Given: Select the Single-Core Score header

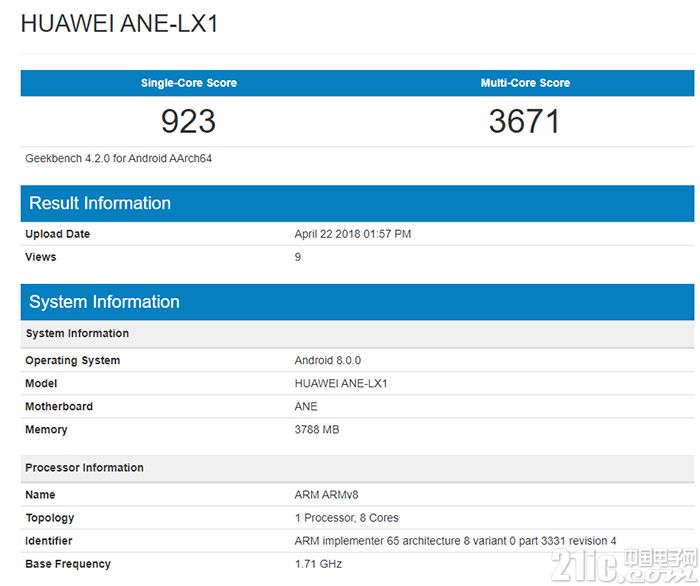Looking at the screenshot, I should click(x=188, y=83).
